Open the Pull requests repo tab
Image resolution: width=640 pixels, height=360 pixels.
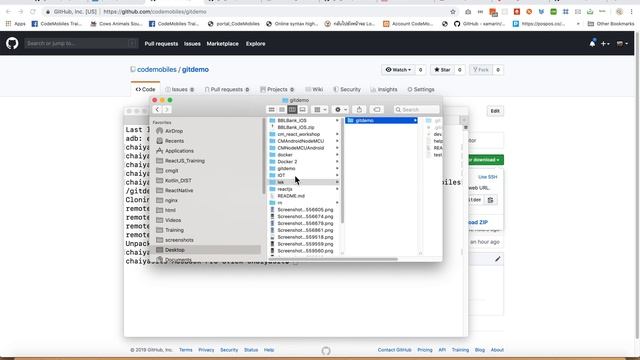click(227, 89)
